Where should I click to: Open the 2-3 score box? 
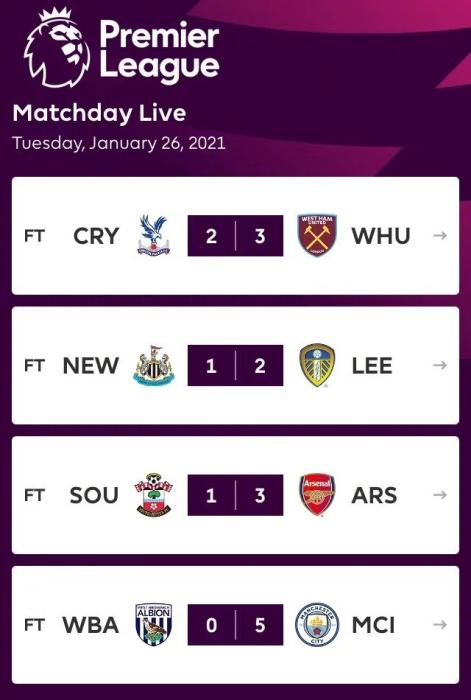pyautogui.click(x=235, y=236)
